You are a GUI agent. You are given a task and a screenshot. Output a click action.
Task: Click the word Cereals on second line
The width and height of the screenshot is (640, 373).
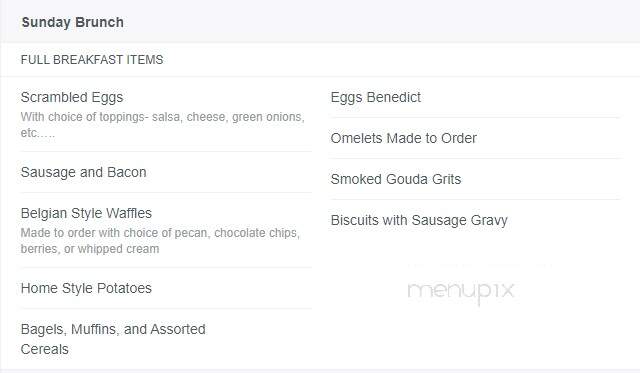click(x=44, y=349)
